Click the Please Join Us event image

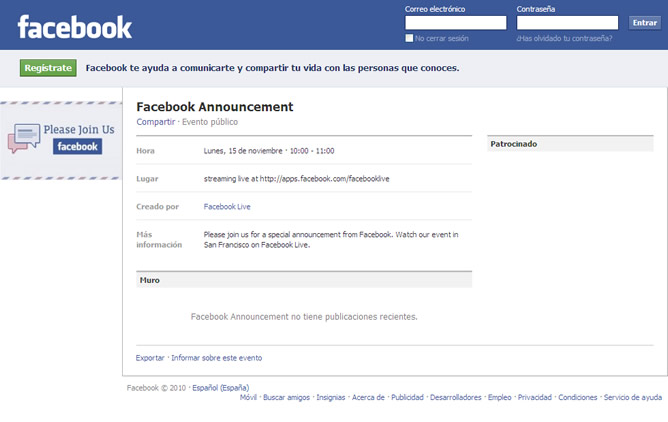pyautogui.click(x=61, y=140)
